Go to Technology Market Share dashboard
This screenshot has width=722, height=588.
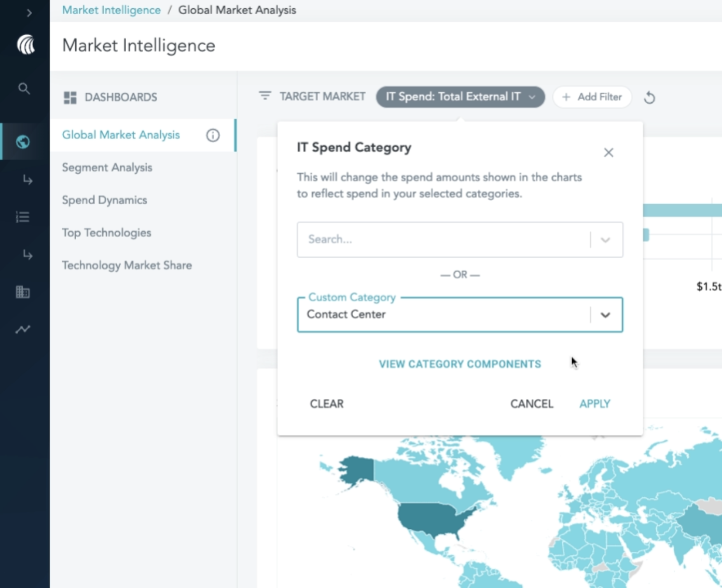127,265
